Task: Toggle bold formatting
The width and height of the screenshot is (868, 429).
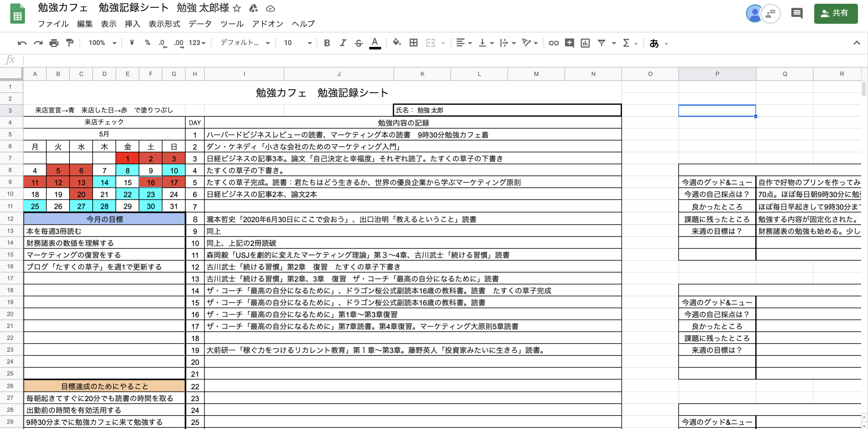Action: point(326,43)
